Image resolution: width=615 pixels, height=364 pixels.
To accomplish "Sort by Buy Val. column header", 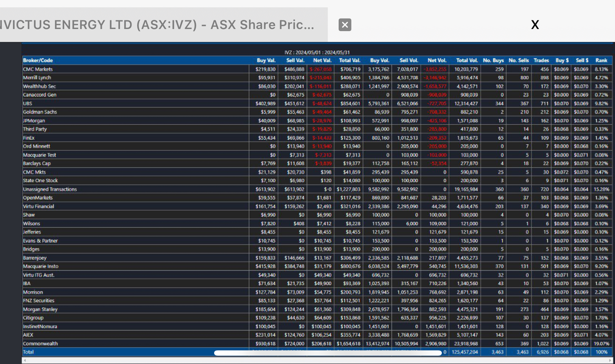I will (266, 60).
